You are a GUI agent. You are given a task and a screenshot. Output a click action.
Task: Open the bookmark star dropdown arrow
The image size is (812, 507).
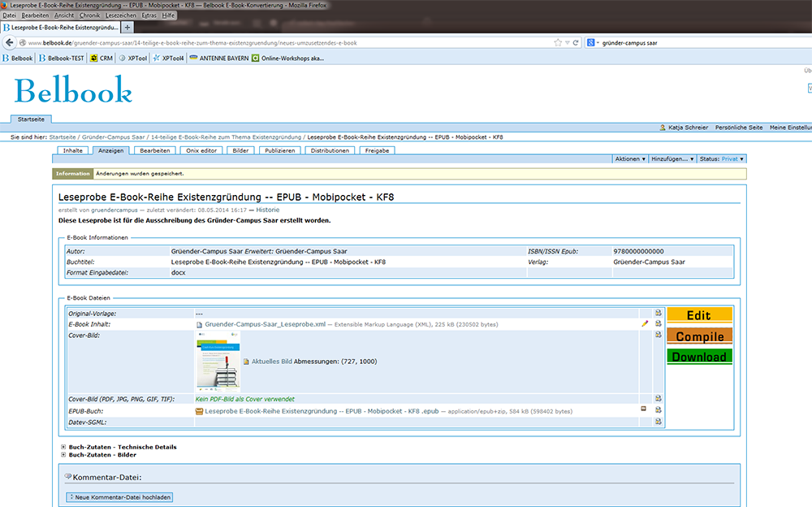[567, 43]
